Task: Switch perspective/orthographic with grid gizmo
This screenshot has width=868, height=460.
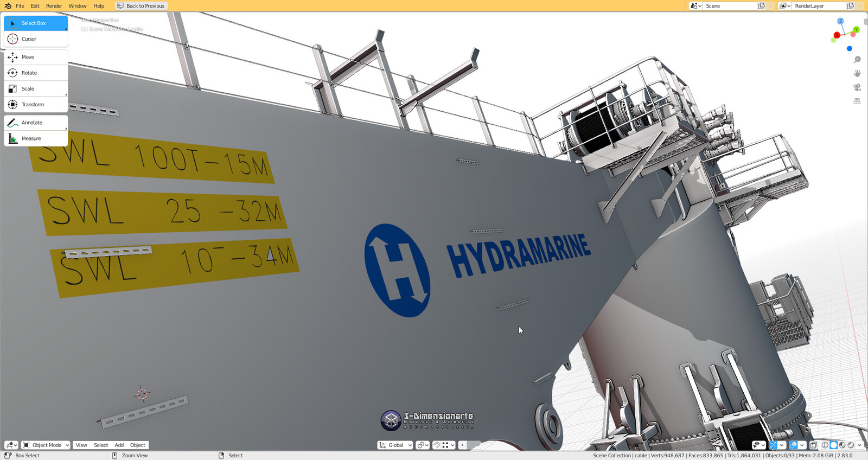Action: (x=857, y=101)
